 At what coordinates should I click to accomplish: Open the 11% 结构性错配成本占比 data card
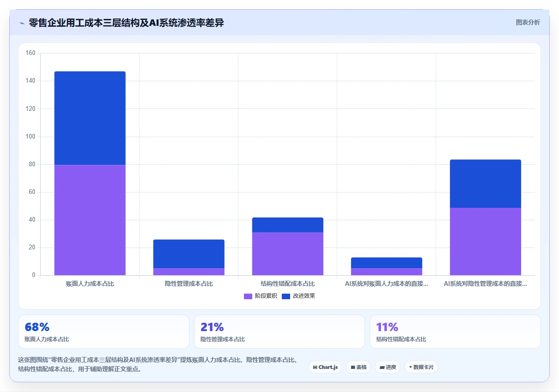click(455, 332)
